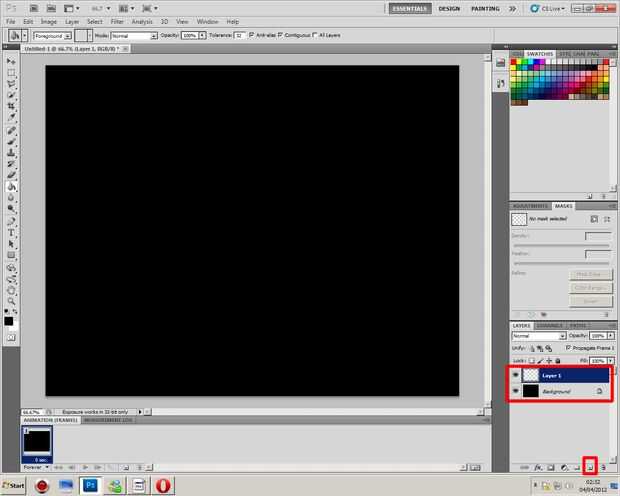
Task: Open the Forever looping options dropdown
Action: [36, 468]
